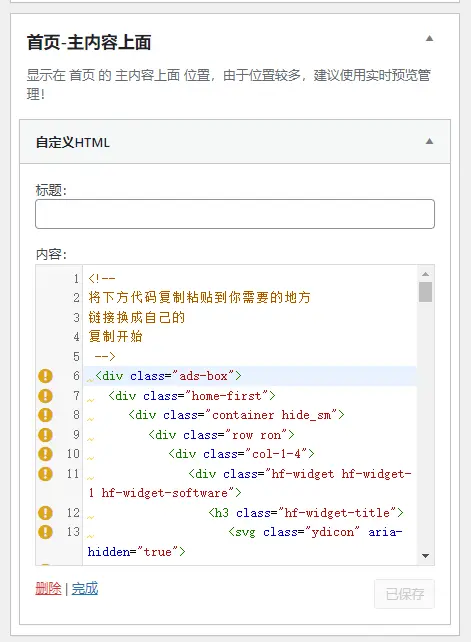The width and height of the screenshot is (471, 642).
Task: Click the comment line 将下方代码复制粘贴到你需要的地方
Action: [199, 297]
